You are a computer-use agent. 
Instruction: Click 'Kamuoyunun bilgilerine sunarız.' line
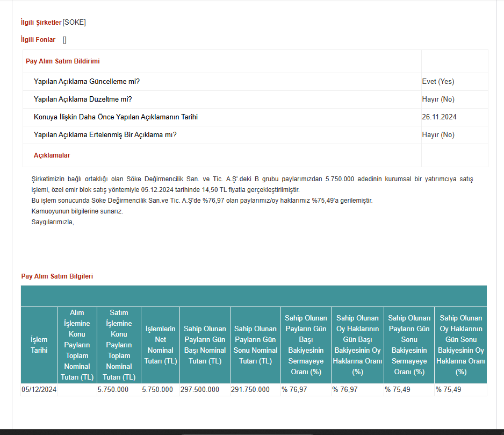(77, 211)
